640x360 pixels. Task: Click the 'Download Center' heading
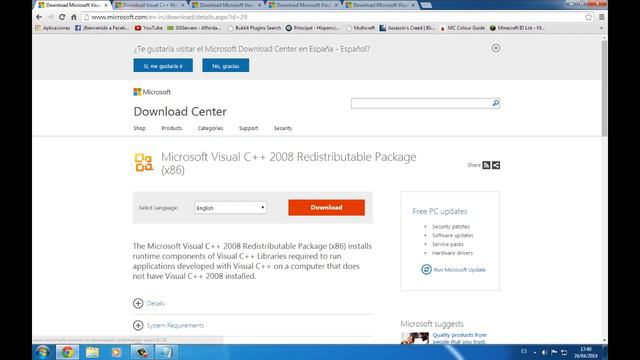tap(180, 111)
